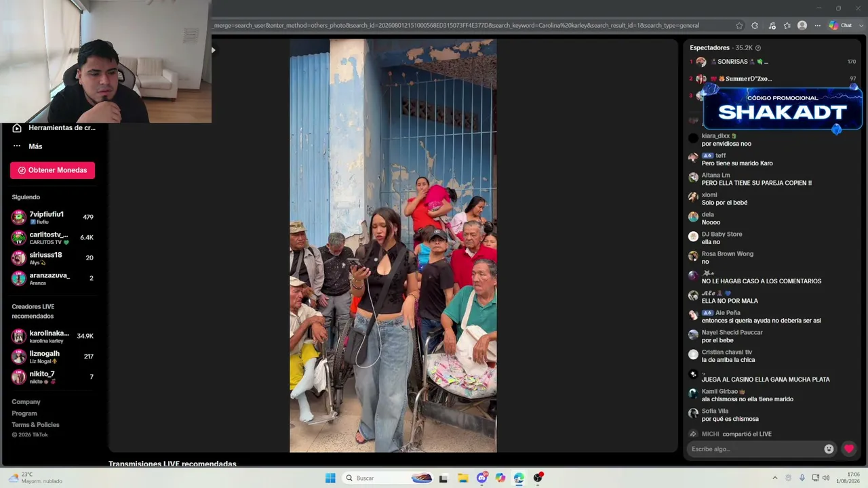Open the Windows Start menu
Viewport: 868px width, 488px height.
330,478
